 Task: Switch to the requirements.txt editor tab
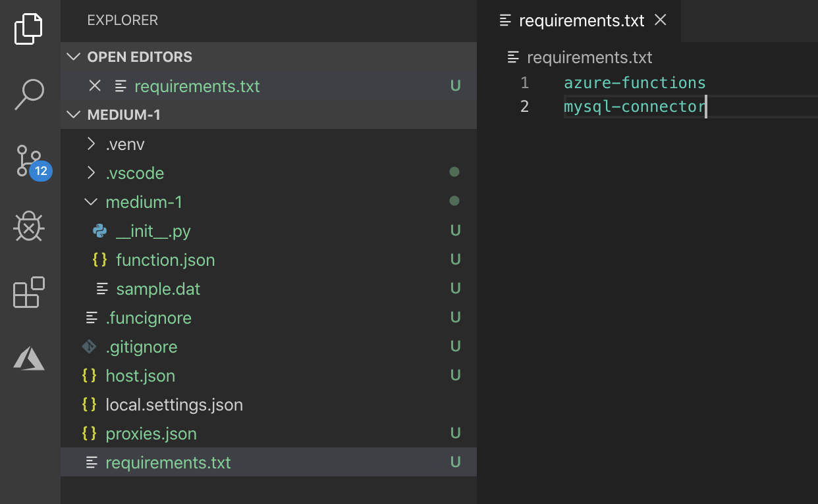pyautogui.click(x=582, y=20)
